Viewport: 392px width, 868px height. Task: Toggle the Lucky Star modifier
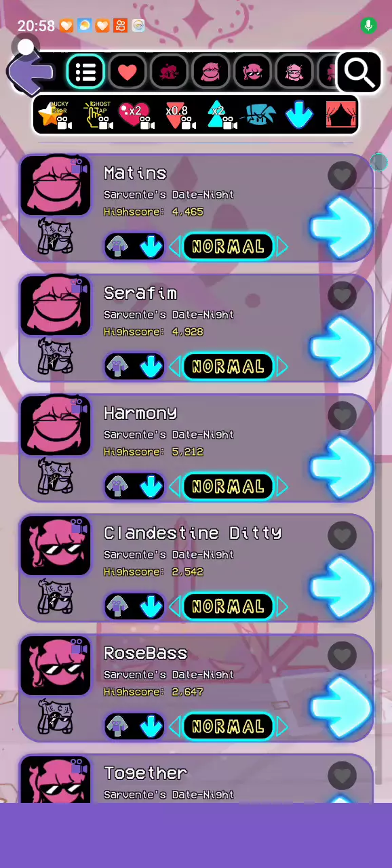pos(55,115)
